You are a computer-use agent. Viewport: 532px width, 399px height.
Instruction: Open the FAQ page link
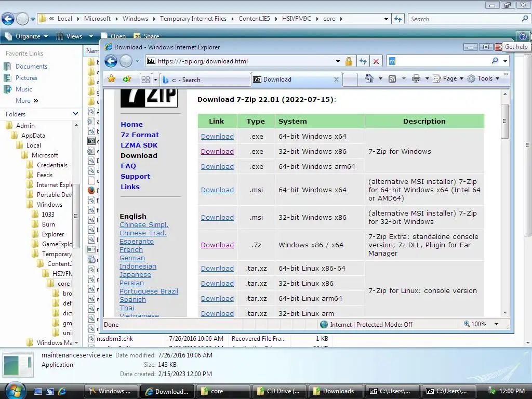[x=128, y=166]
